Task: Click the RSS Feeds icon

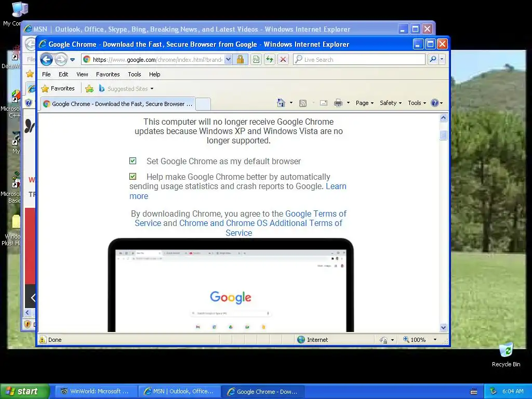Action: pyautogui.click(x=303, y=103)
